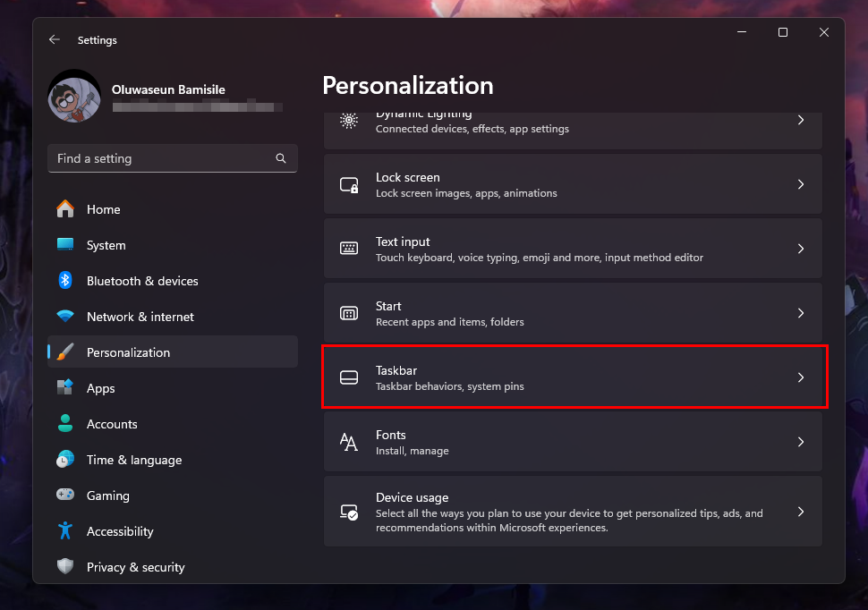This screenshot has height=610, width=868.
Task: Select Apps in the sidebar
Action: pos(173,388)
